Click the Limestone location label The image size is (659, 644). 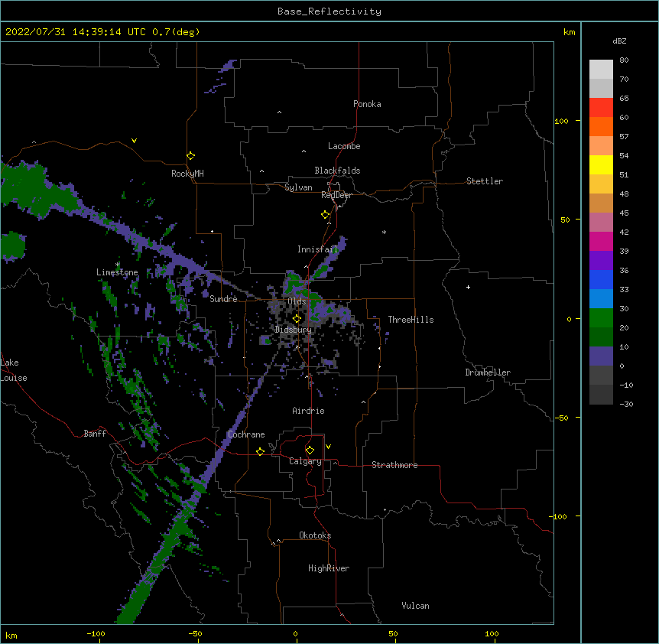point(117,272)
